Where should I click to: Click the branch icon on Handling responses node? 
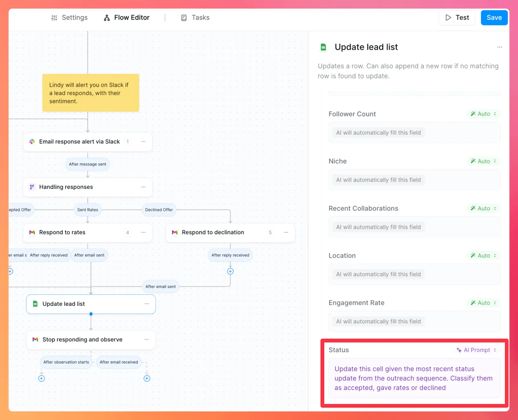coord(32,187)
